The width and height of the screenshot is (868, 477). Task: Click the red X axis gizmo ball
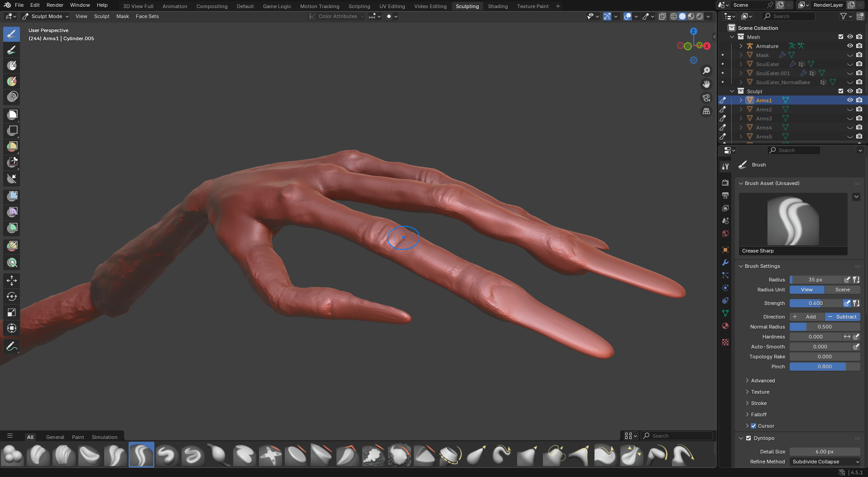point(706,46)
